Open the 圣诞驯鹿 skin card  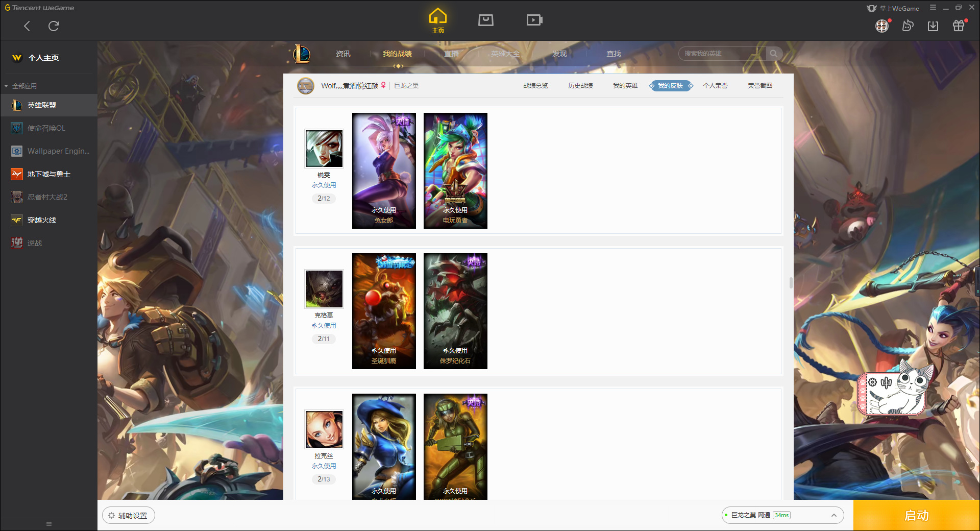384,311
